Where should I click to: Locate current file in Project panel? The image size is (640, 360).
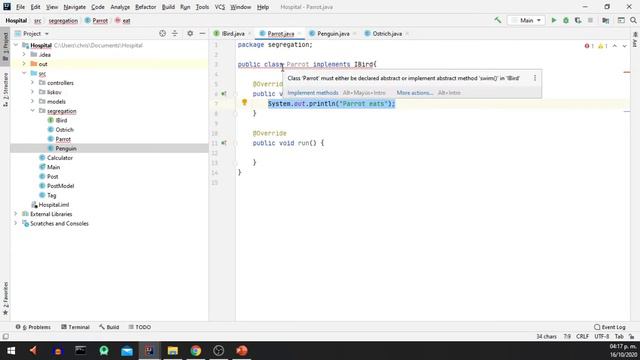click(162, 33)
